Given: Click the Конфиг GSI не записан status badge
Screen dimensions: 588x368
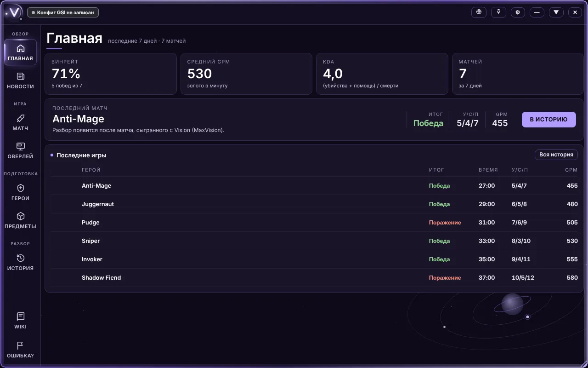Looking at the screenshot, I should coord(63,12).
